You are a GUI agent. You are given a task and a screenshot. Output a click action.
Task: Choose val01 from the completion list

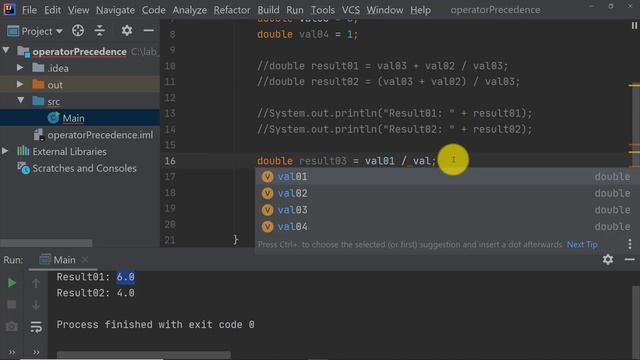click(447, 177)
